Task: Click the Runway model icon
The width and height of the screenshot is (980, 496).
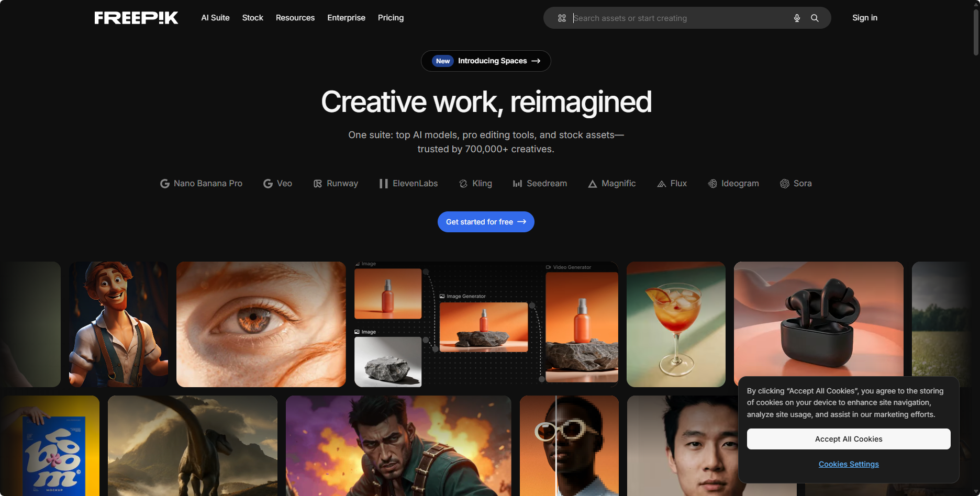Action: [318, 184]
